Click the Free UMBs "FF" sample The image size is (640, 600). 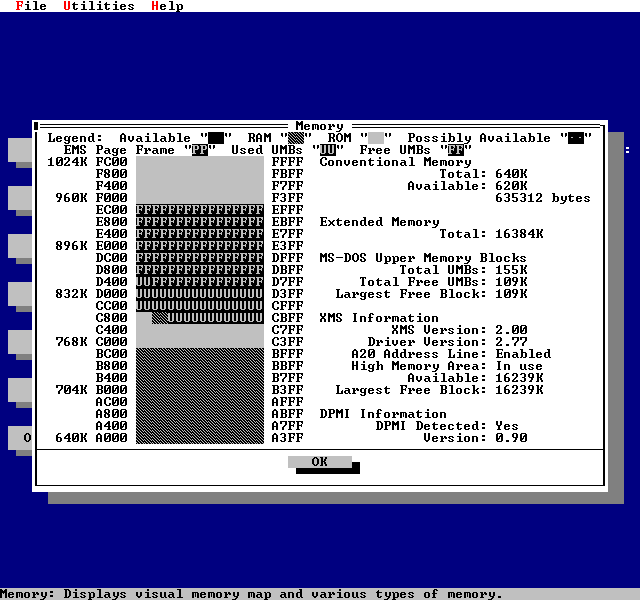click(x=456, y=150)
